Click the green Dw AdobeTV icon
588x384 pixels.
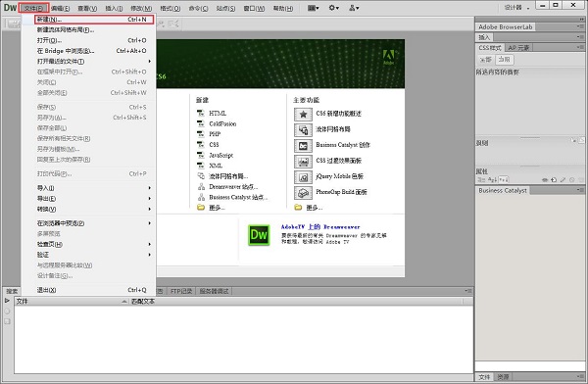(x=259, y=235)
